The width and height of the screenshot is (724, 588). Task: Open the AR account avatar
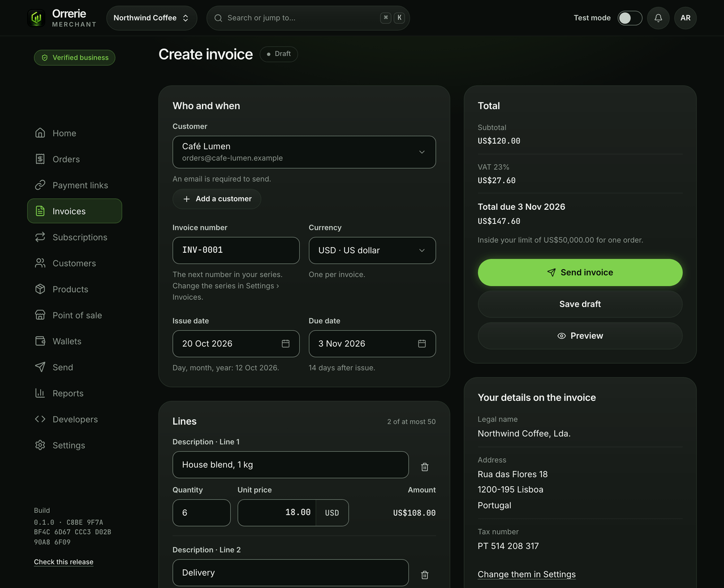(x=686, y=18)
